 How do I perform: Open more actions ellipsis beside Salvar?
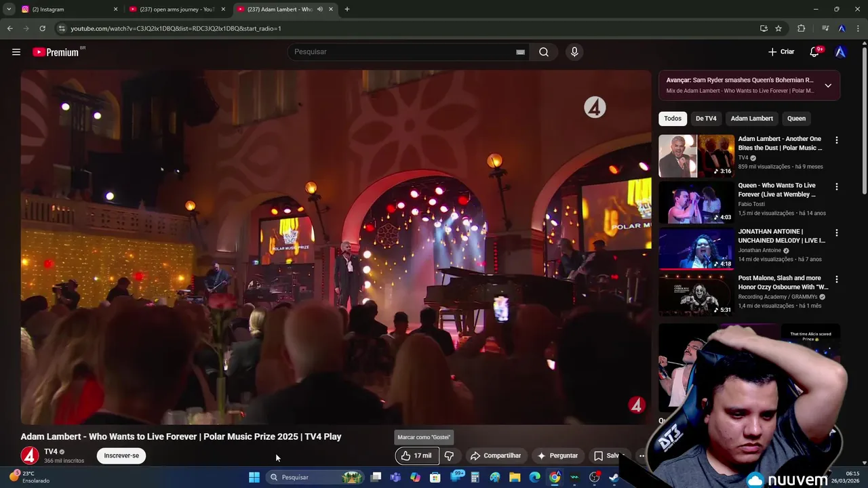click(x=642, y=455)
